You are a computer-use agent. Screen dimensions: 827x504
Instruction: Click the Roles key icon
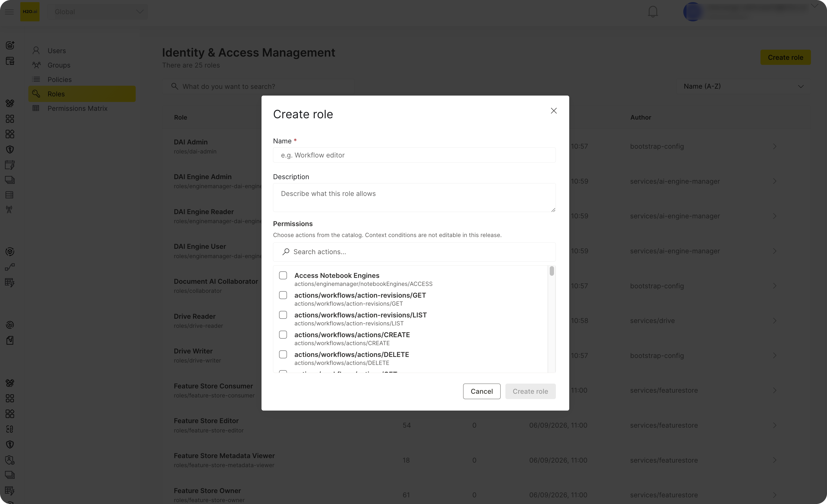(36, 94)
